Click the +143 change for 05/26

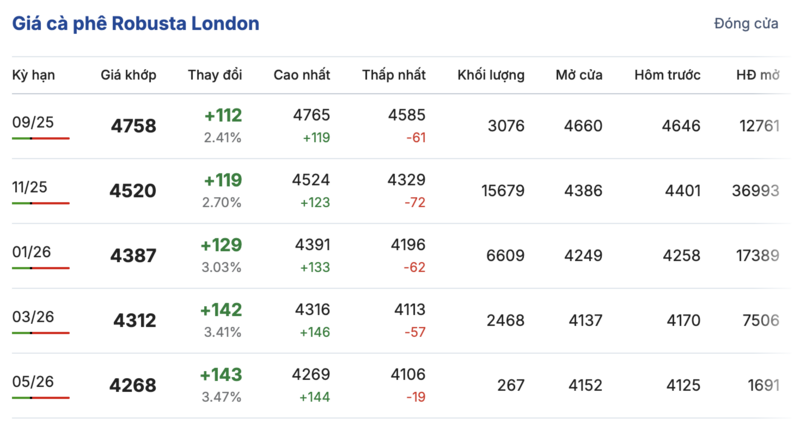[x=221, y=376]
